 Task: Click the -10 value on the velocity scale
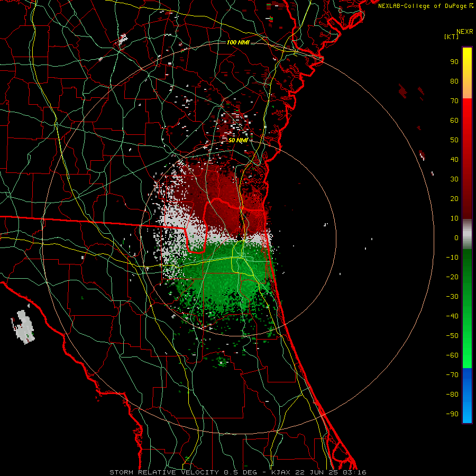point(452,258)
